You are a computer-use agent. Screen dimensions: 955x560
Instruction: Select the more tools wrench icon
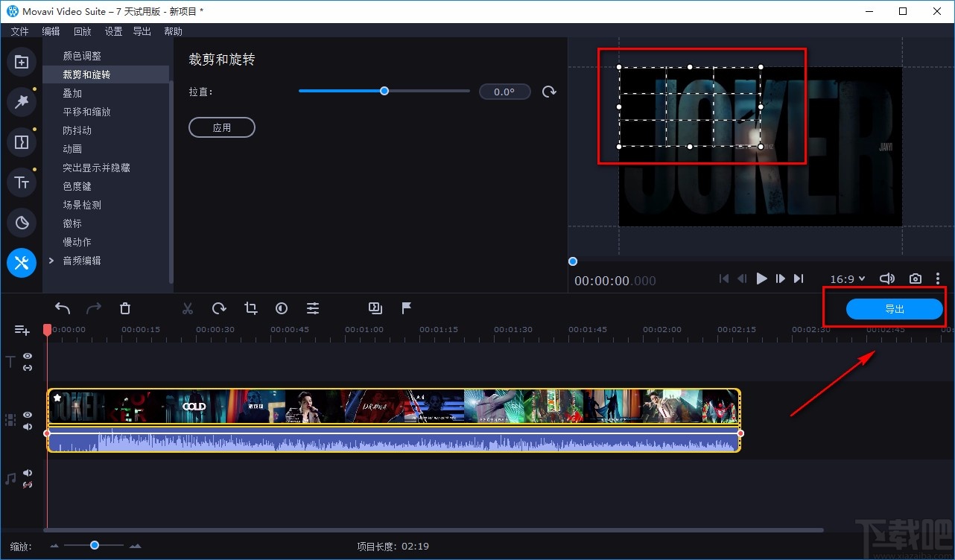[x=22, y=262]
